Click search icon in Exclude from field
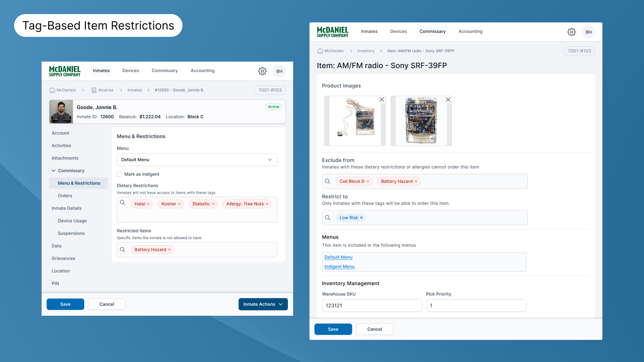The width and height of the screenshot is (644, 362). (x=328, y=181)
